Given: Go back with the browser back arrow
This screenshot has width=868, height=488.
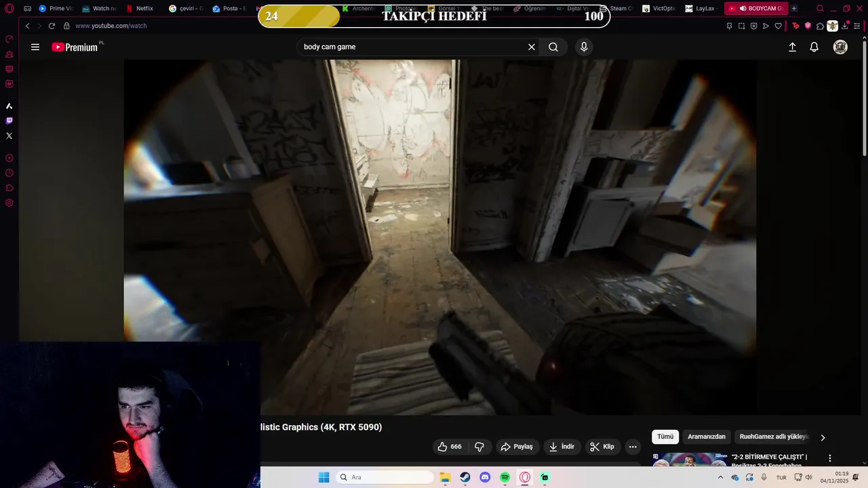Looking at the screenshot, I should click(27, 26).
